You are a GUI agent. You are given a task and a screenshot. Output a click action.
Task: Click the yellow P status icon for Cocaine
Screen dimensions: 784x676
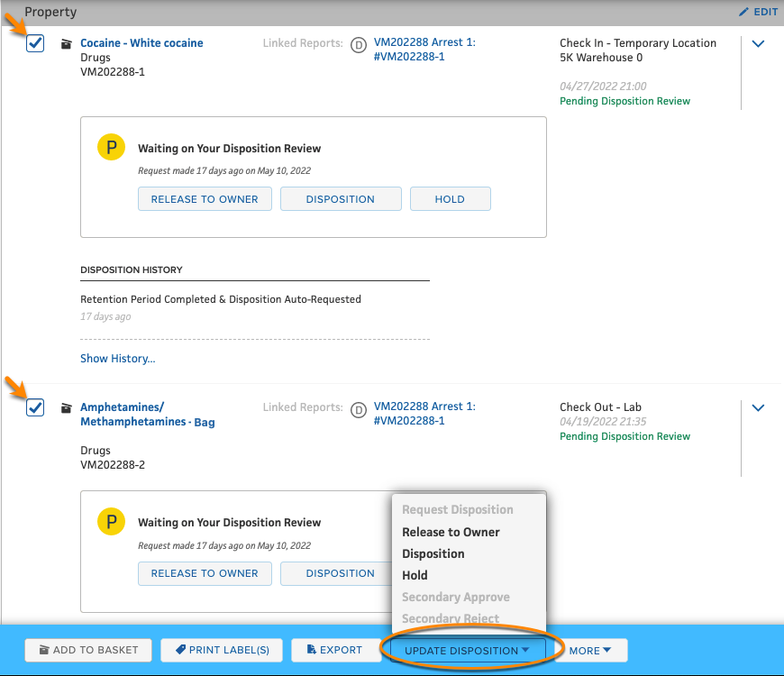coord(110,146)
